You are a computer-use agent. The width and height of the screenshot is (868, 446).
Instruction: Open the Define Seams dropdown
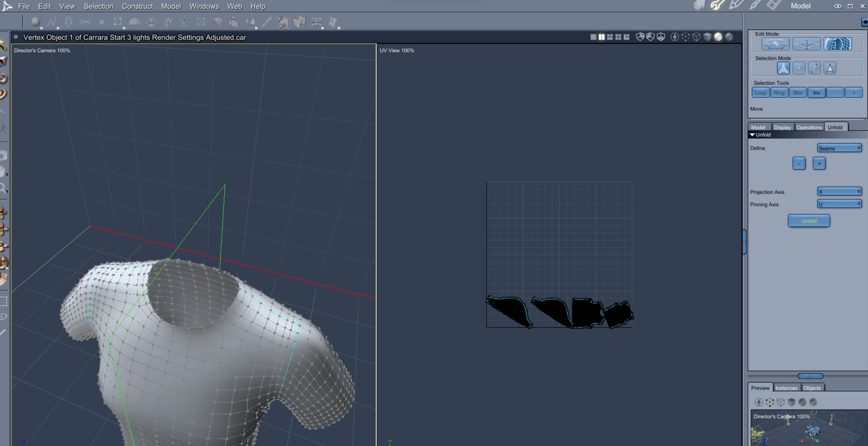pyautogui.click(x=839, y=148)
